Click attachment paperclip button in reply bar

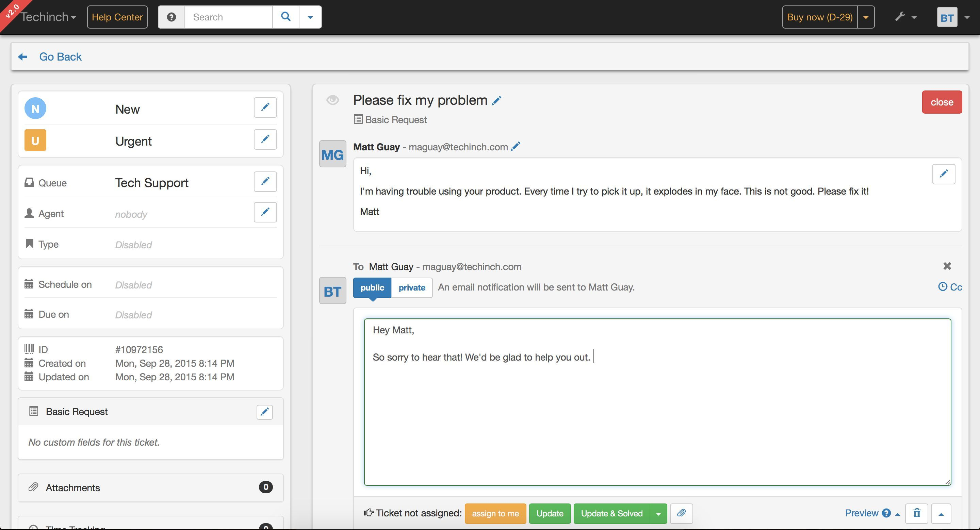681,513
